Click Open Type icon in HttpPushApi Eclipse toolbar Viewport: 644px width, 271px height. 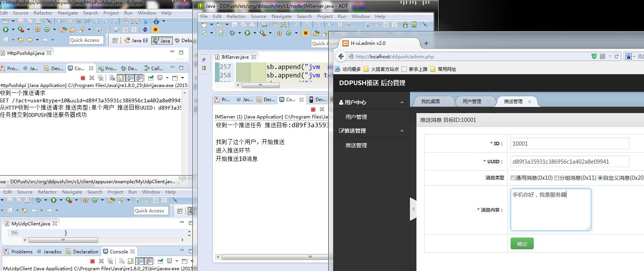pyautogui.click(x=64, y=30)
